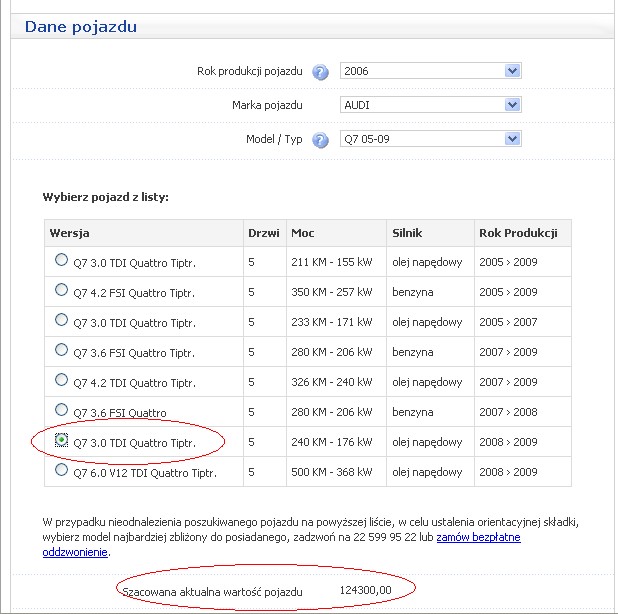Select the 240 KM Q7 3.0 TDI radio button
The image size is (618, 614).
coord(61,440)
